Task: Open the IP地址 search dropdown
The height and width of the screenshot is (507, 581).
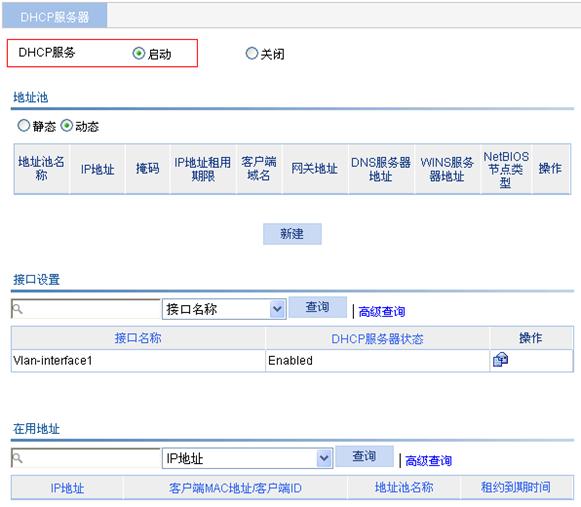Action: 248,458
